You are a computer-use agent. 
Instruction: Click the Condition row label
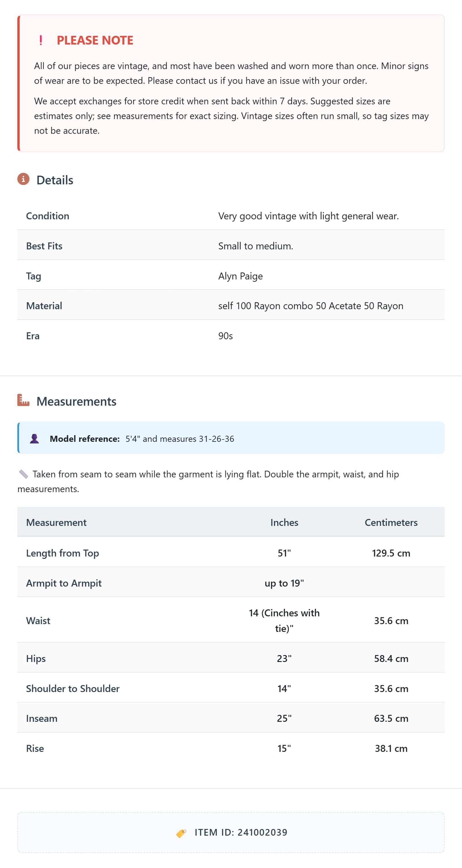coord(47,216)
